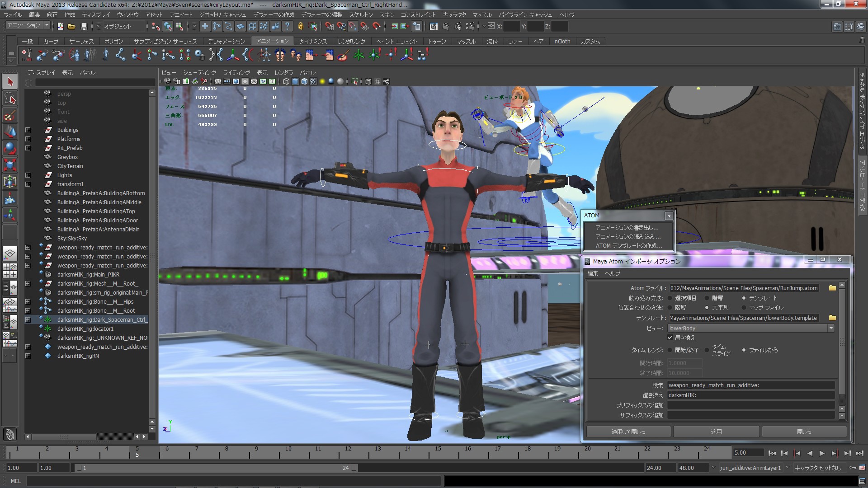The height and width of the screenshot is (488, 868).
Task: Toggle the 置き換え checkbox
Action: pyautogui.click(x=670, y=338)
